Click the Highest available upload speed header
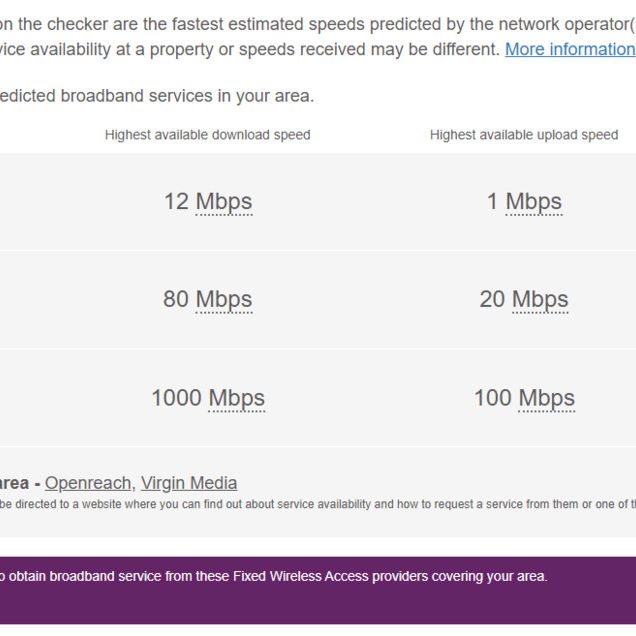 (524, 135)
